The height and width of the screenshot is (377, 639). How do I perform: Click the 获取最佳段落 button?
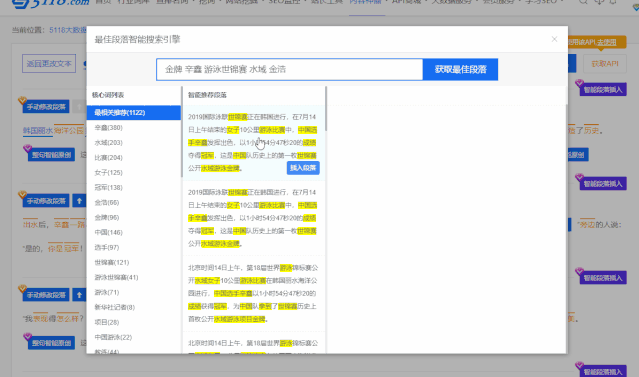[x=460, y=69]
